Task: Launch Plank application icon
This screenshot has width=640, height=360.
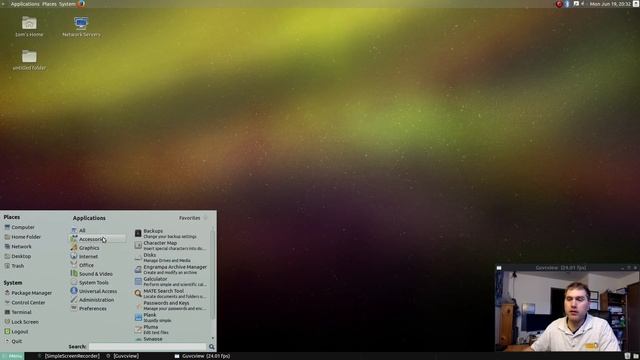Action: (x=138, y=318)
